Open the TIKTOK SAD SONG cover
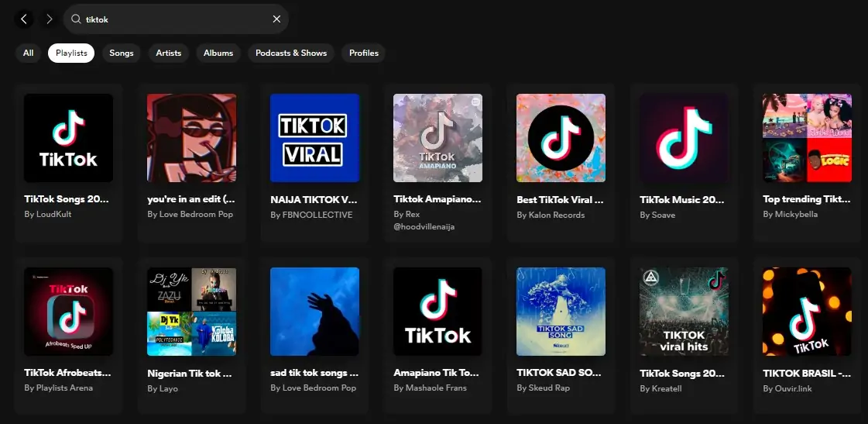The width and height of the screenshot is (868, 424). click(x=561, y=312)
